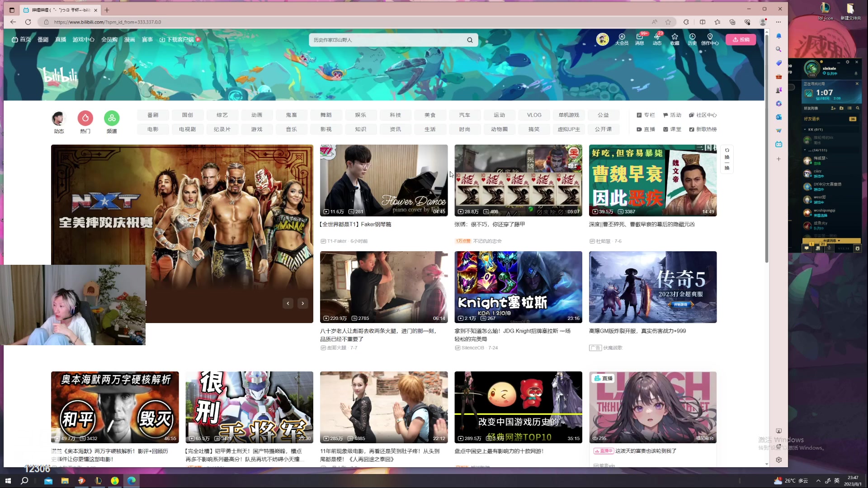Open the Edge Settings and more menu
This screenshot has width=868, height=488.
click(778, 22)
